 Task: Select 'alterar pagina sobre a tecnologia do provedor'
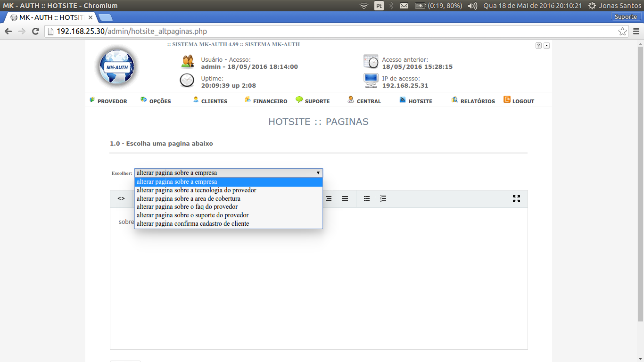[197, 190]
